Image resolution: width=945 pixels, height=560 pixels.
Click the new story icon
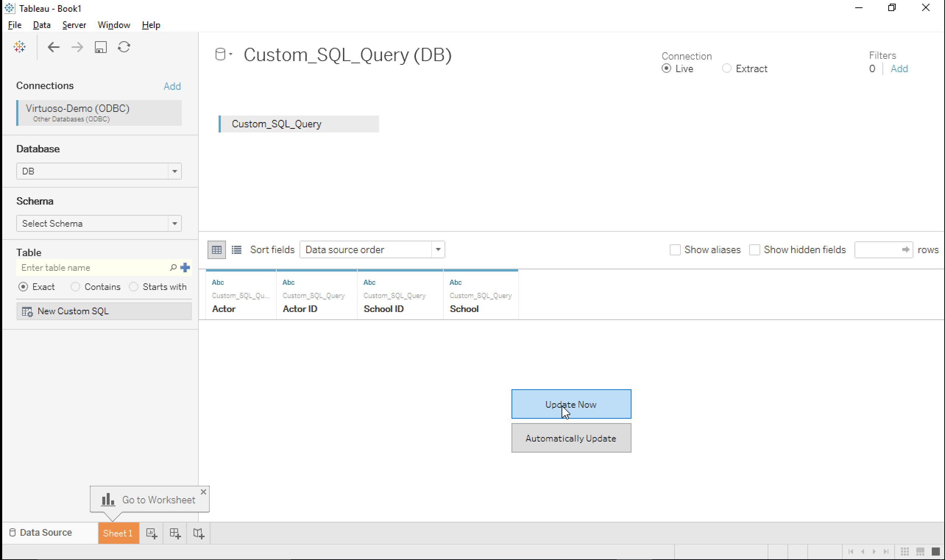click(198, 533)
